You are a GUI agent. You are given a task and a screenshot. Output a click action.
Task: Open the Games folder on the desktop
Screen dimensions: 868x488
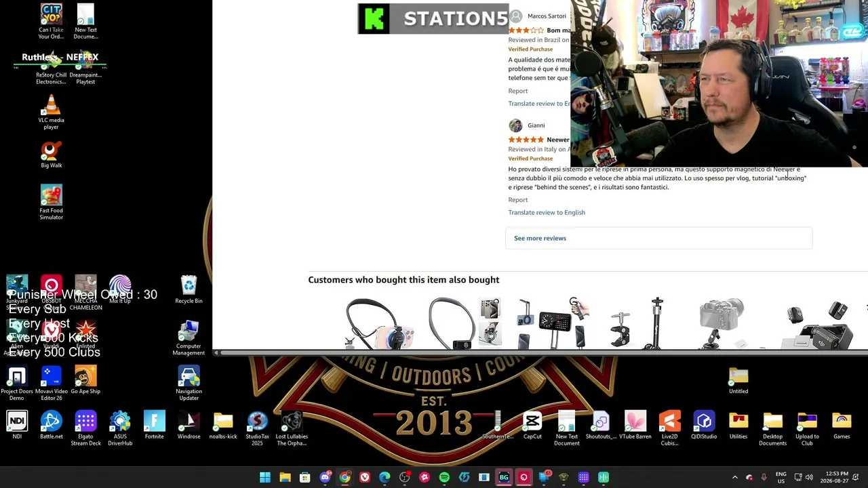point(842,425)
